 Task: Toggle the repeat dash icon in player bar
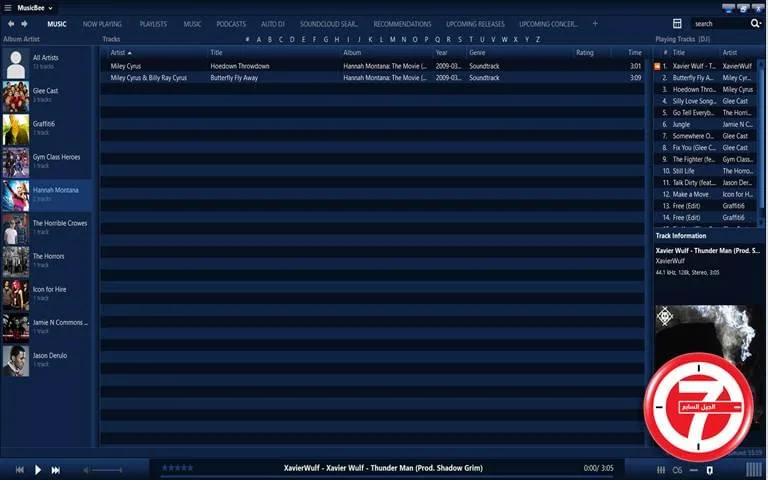[x=694, y=470]
